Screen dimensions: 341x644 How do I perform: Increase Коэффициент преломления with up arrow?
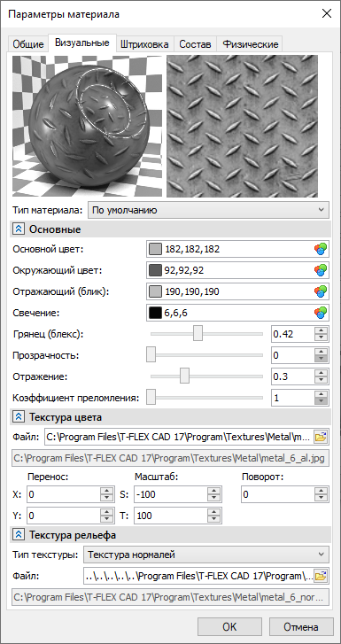point(321,394)
